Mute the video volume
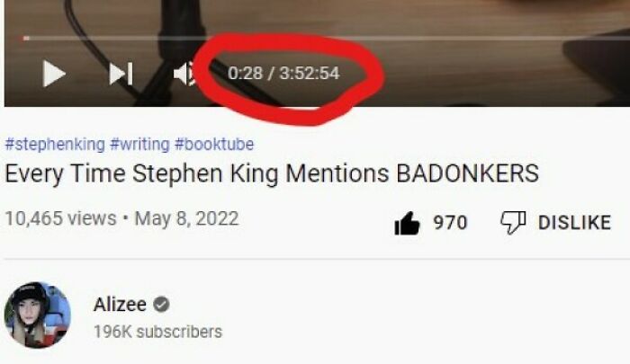This screenshot has width=630, height=364. 184,74
